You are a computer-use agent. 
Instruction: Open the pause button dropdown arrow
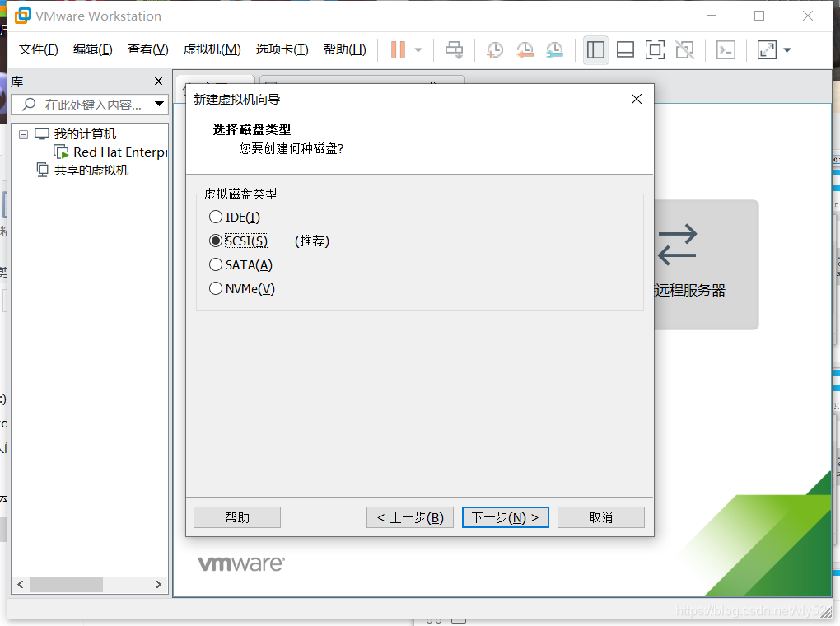tap(418, 50)
